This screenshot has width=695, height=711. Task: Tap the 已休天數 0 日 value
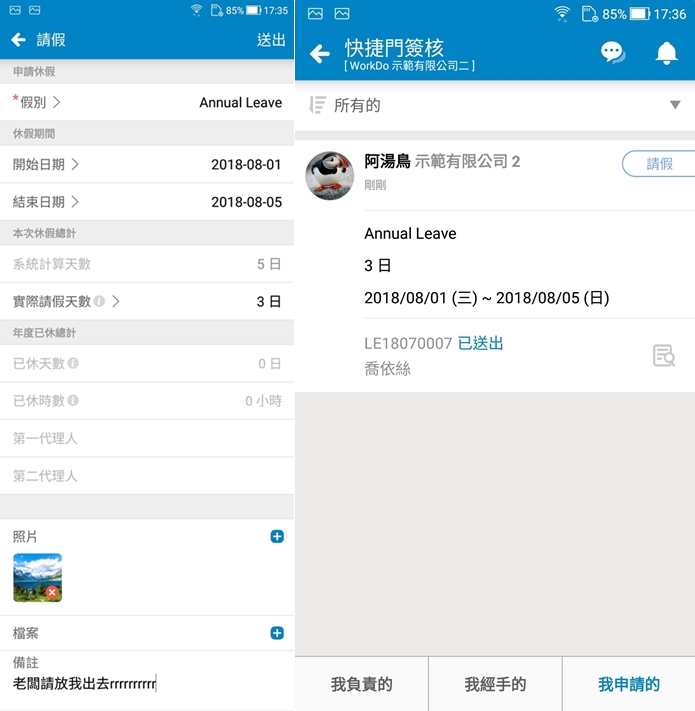(x=270, y=363)
